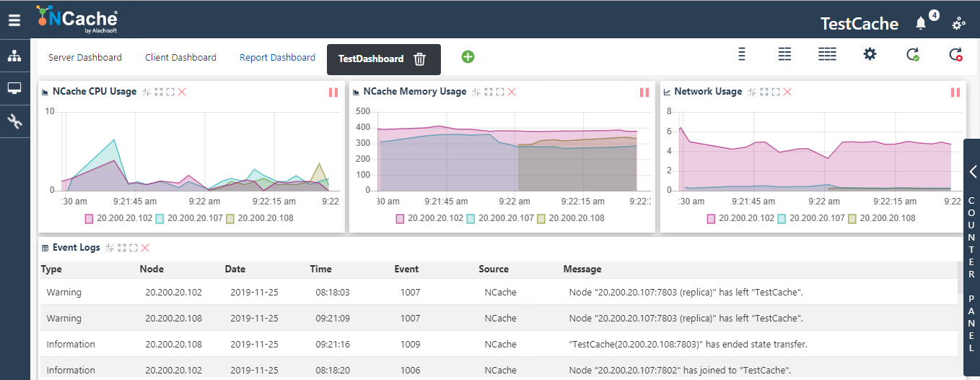This screenshot has height=380, width=980.
Task: Unpin the Event Logs widget
Action: pos(110,248)
